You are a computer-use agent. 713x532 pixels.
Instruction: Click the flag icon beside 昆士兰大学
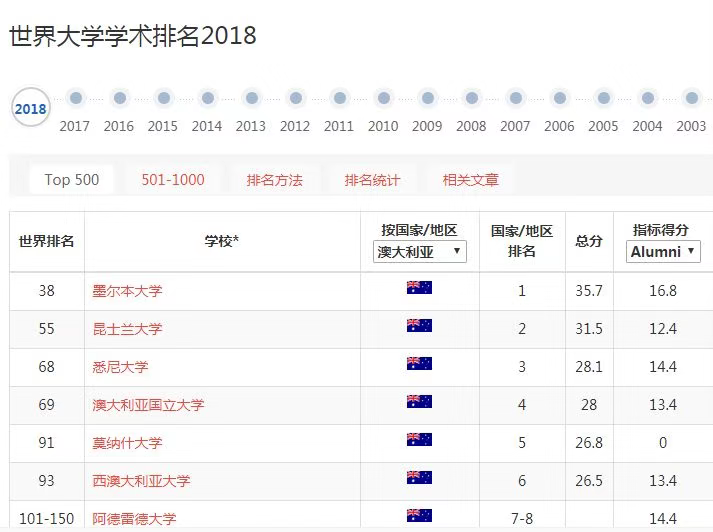coord(419,326)
